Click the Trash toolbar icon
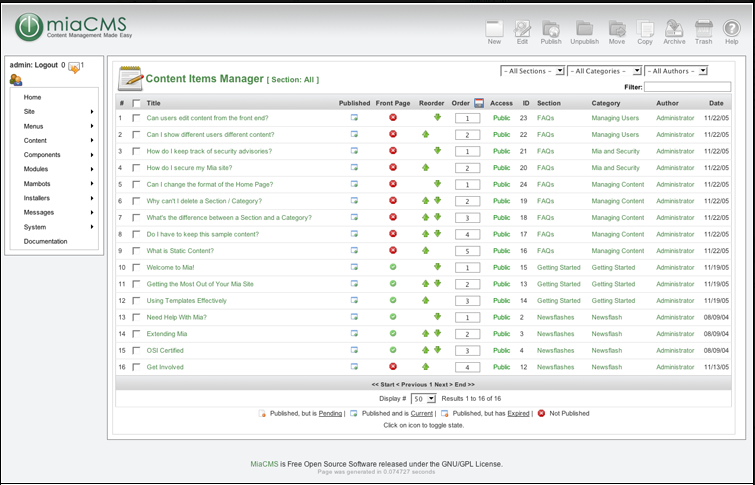 703,29
